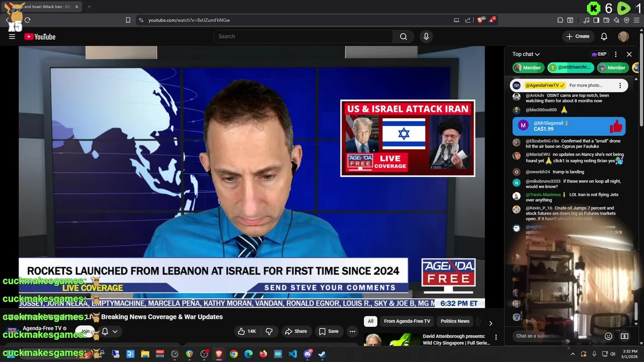Open Brave VPN shield icon
The height and width of the screenshot is (362, 644).
(626, 20)
